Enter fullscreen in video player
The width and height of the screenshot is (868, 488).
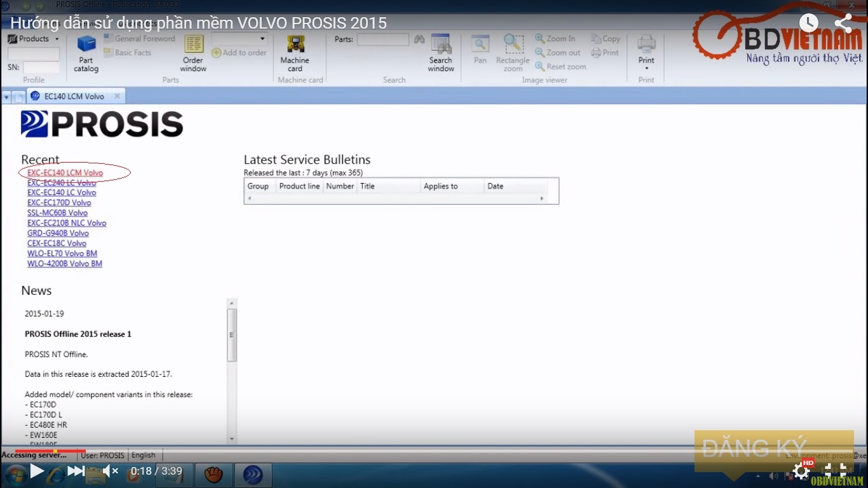[836, 471]
